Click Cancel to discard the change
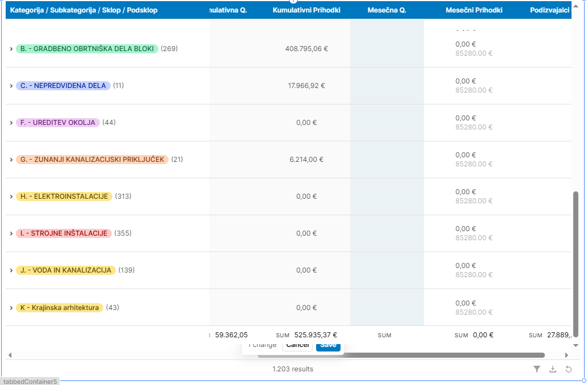 coord(297,345)
